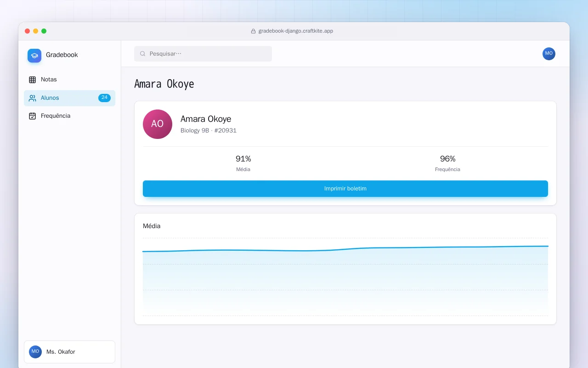588x368 pixels.
Task: Click the Ms. Okafor name in sidebar
Action: click(61, 352)
